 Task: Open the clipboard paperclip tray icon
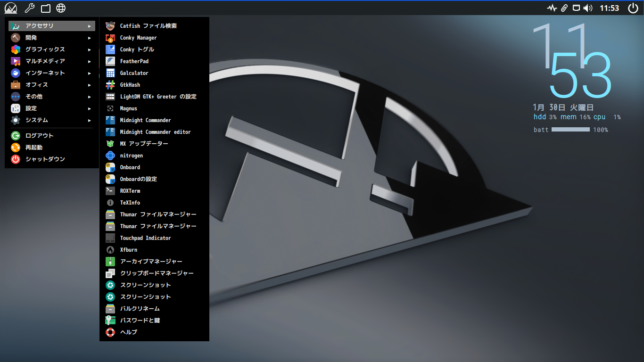564,8
